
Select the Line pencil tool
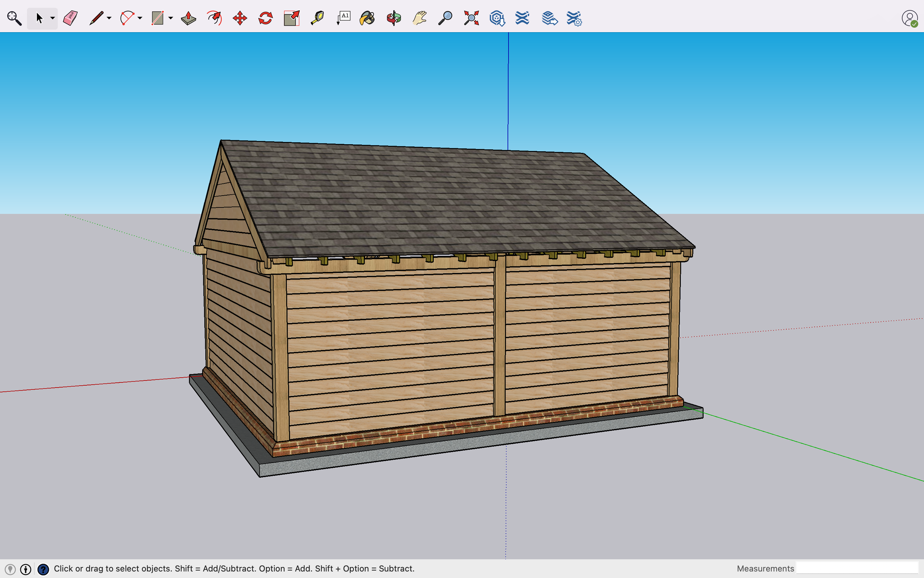pos(96,18)
